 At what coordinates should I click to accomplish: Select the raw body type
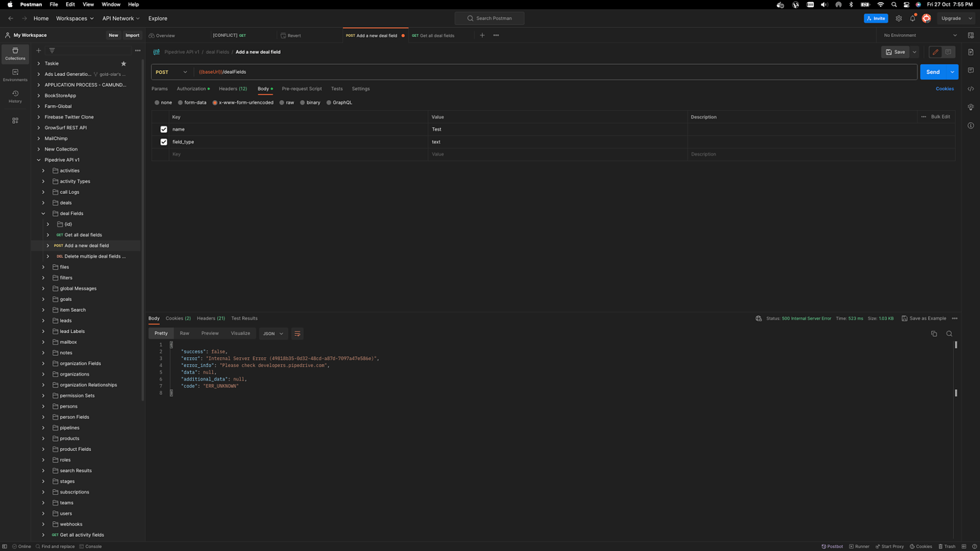tap(286, 102)
